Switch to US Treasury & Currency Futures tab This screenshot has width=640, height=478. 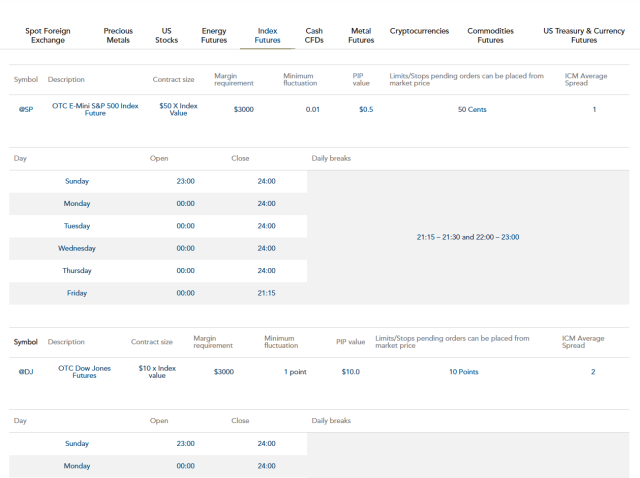(584, 36)
